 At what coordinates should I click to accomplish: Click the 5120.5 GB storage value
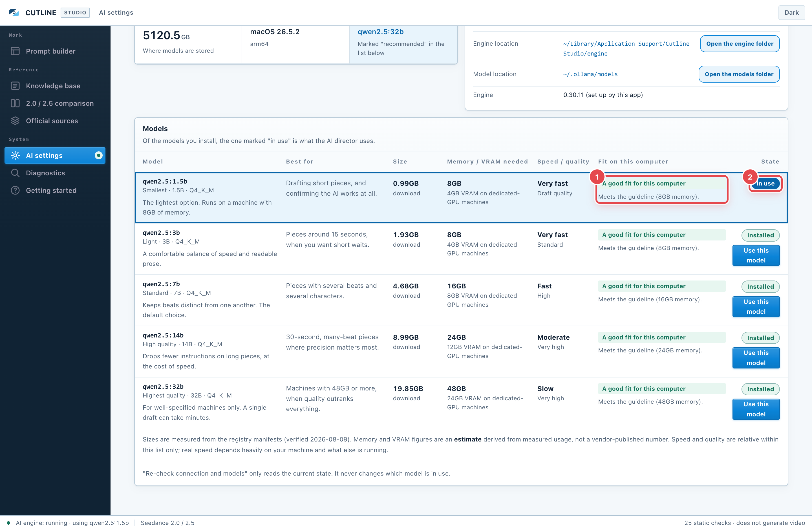click(166, 36)
